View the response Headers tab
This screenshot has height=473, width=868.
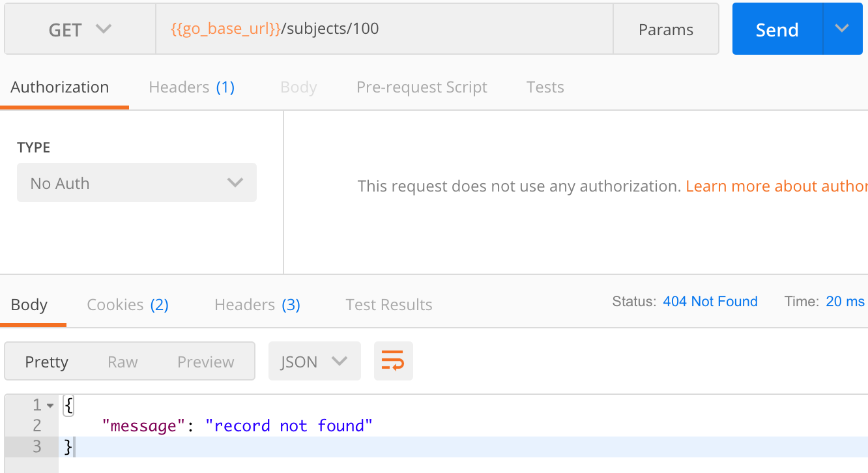coord(257,305)
